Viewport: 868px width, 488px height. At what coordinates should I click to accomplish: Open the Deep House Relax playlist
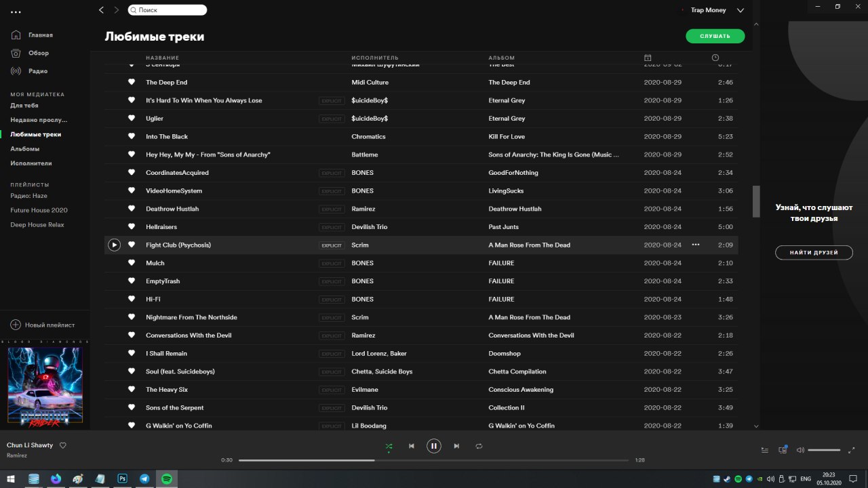pos(37,224)
